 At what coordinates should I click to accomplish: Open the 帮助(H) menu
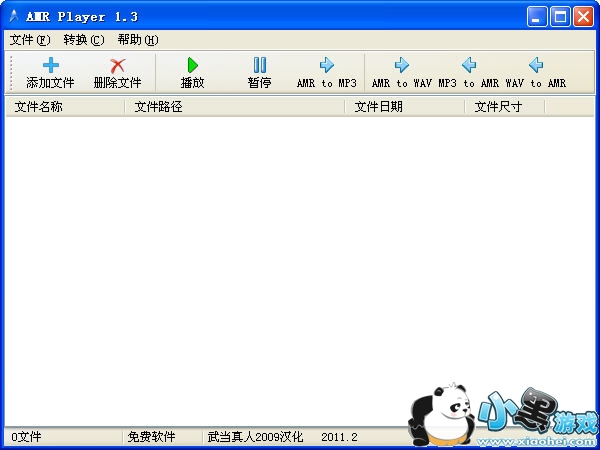(138, 40)
